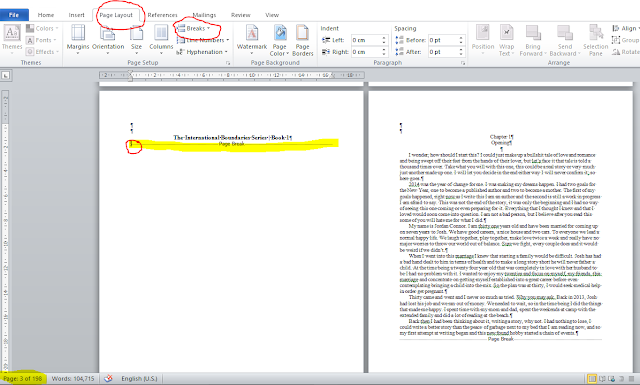Click the Indent Left field

click(366, 40)
